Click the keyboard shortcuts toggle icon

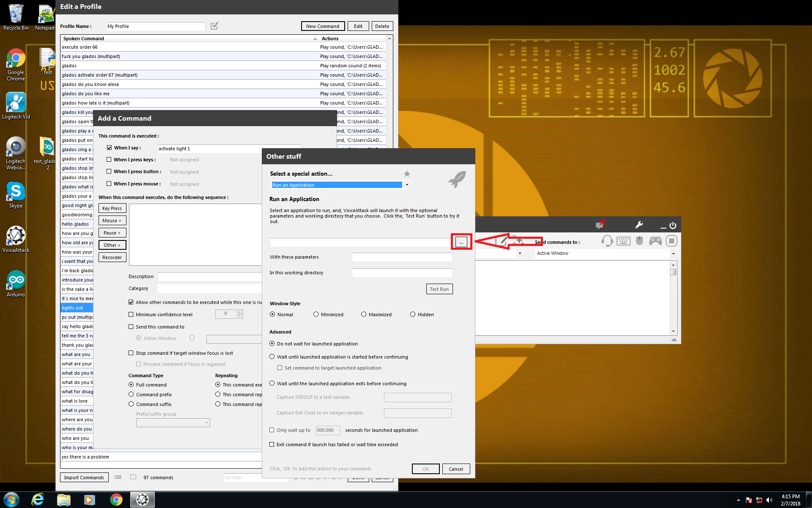(623, 241)
